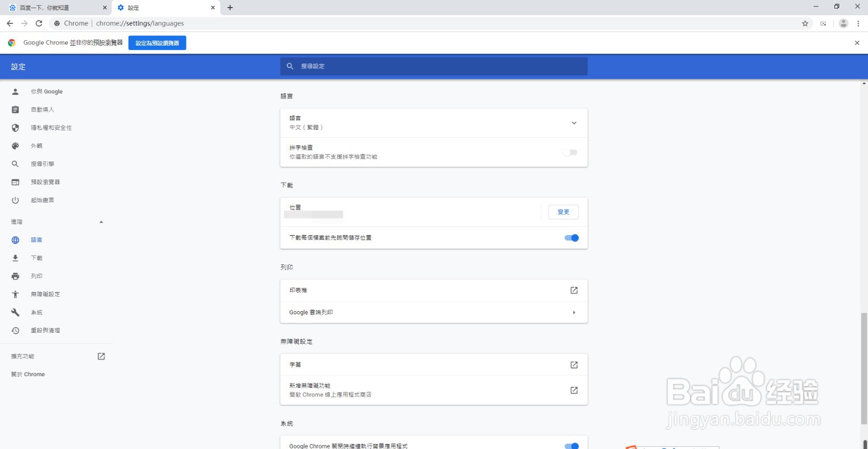Open 印表機 external link icon
The height and width of the screenshot is (449, 868).
[x=574, y=290]
